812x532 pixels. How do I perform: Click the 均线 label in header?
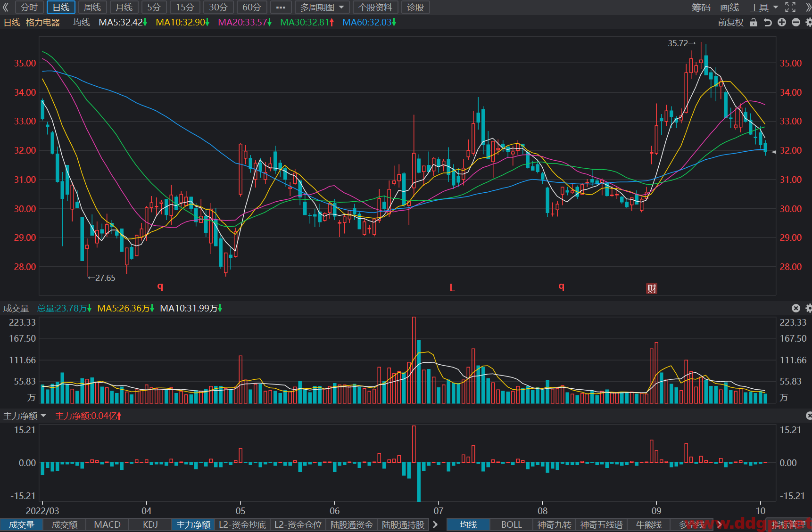[82, 22]
